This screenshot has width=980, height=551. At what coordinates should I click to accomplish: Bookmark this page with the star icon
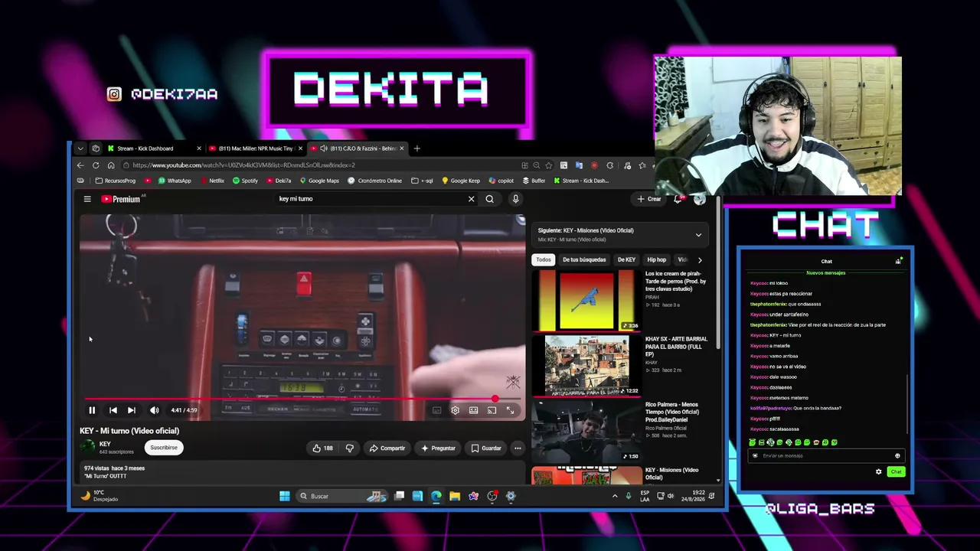(x=549, y=165)
